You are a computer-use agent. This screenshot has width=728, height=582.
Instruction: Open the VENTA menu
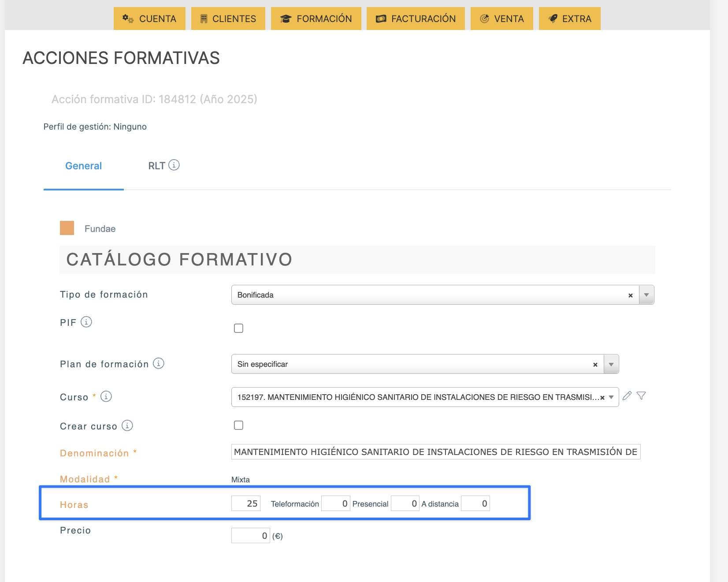tap(502, 19)
